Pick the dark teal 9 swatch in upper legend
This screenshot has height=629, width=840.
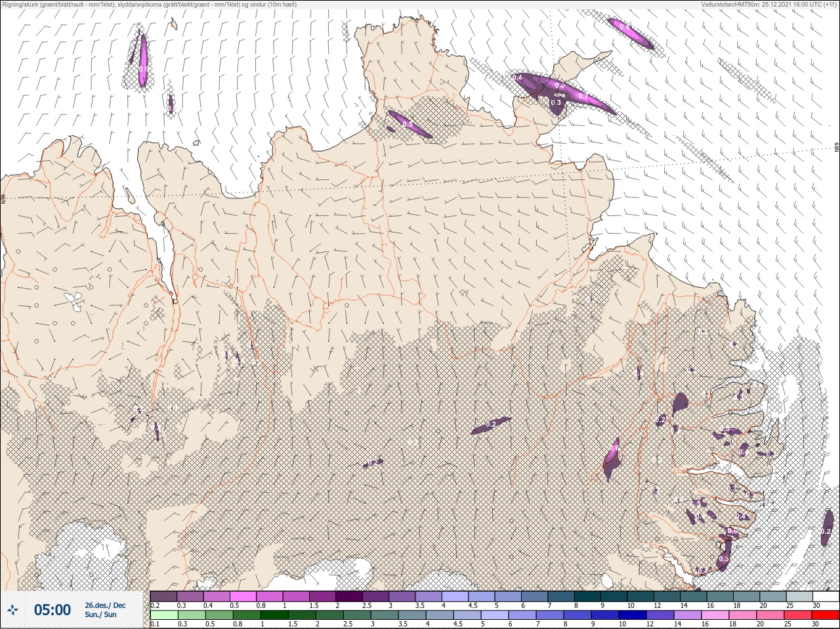pyautogui.click(x=614, y=596)
